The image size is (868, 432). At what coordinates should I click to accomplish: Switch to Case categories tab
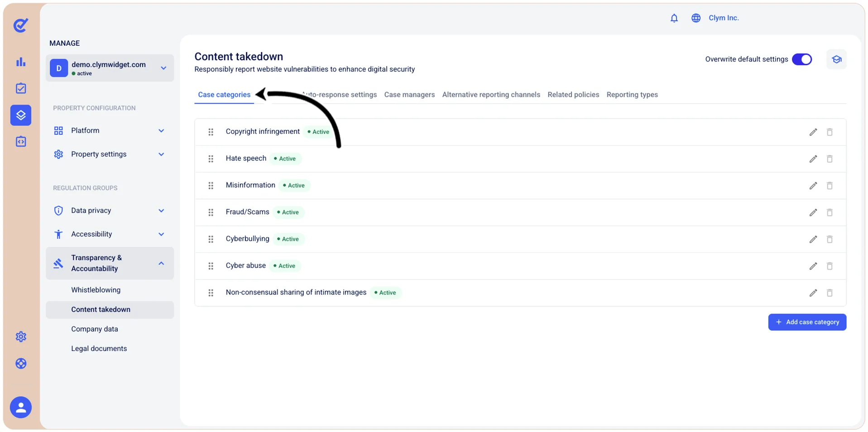(224, 95)
